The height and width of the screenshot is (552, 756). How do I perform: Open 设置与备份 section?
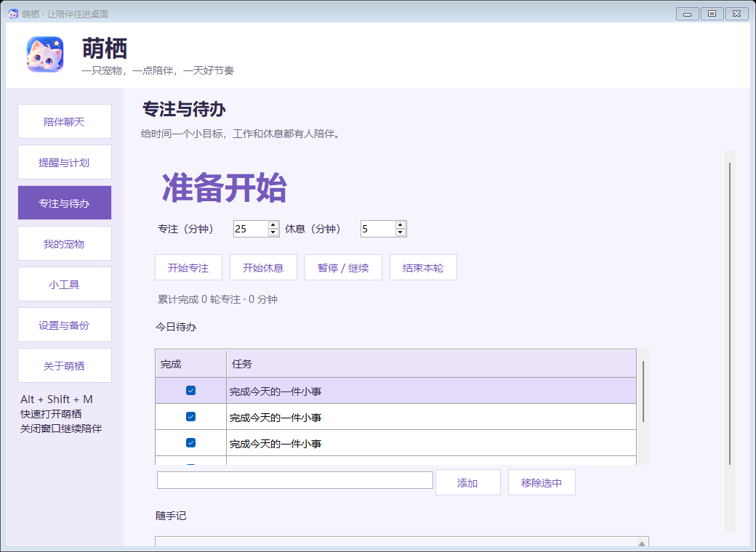65,325
